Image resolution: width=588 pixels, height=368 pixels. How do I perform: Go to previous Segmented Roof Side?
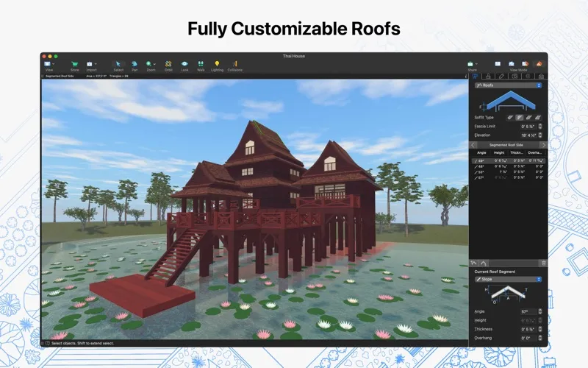(x=473, y=145)
